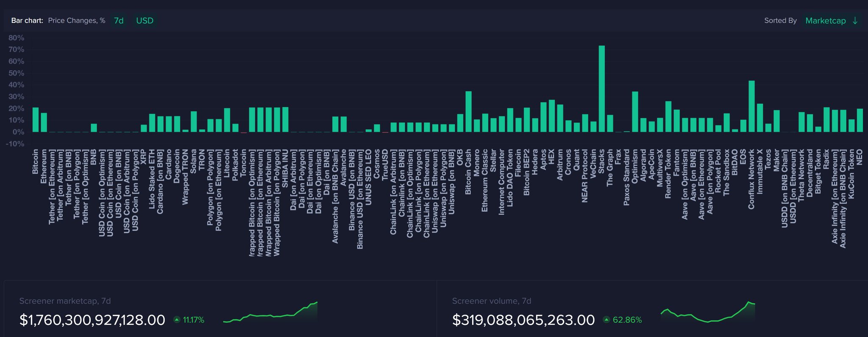
Task: Click the up-triangle icon beside 62.86%
Action: [606, 320]
